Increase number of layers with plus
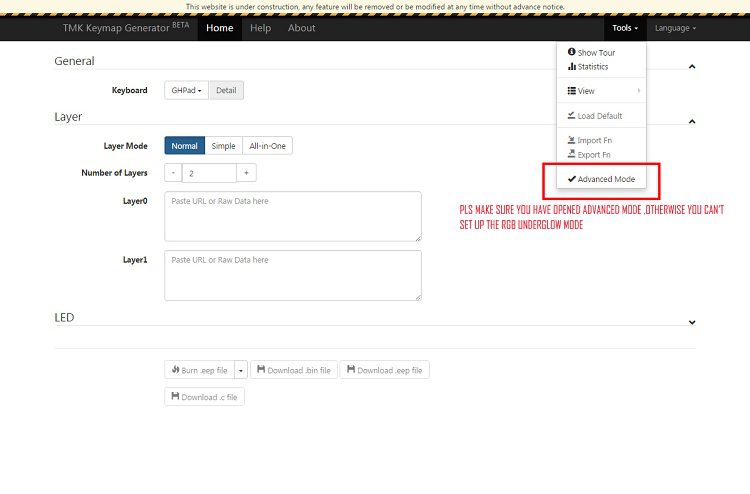The height and width of the screenshot is (494, 750). click(246, 173)
